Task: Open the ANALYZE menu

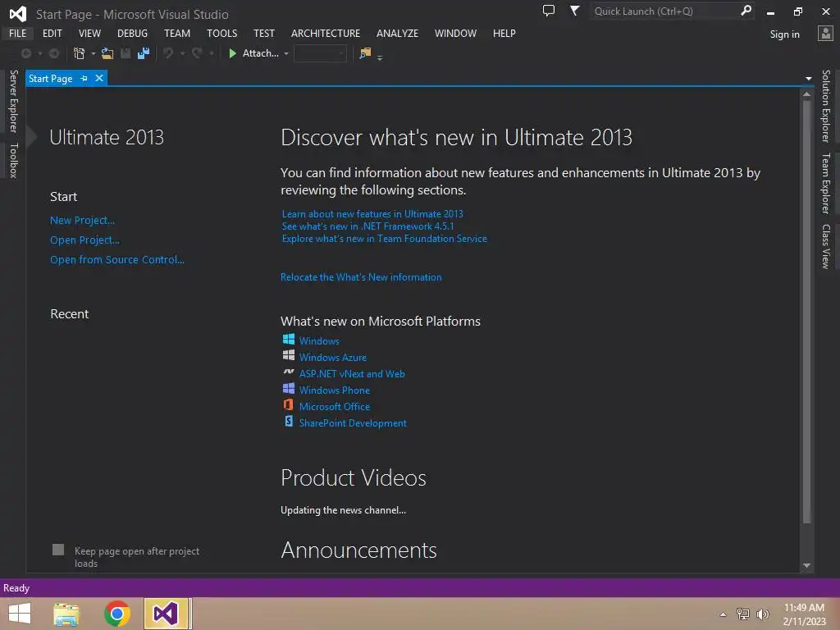Action: [398, 33]
